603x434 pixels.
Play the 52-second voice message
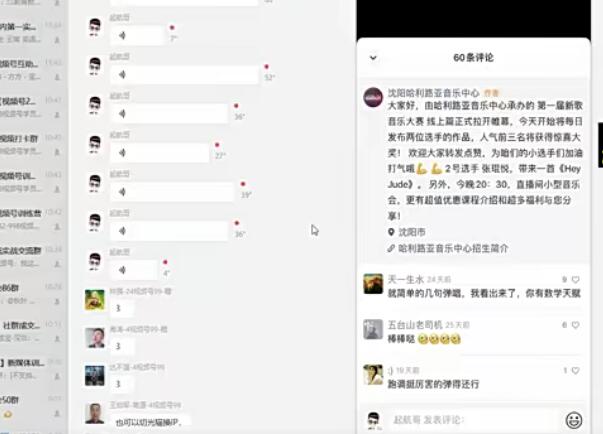185,75
